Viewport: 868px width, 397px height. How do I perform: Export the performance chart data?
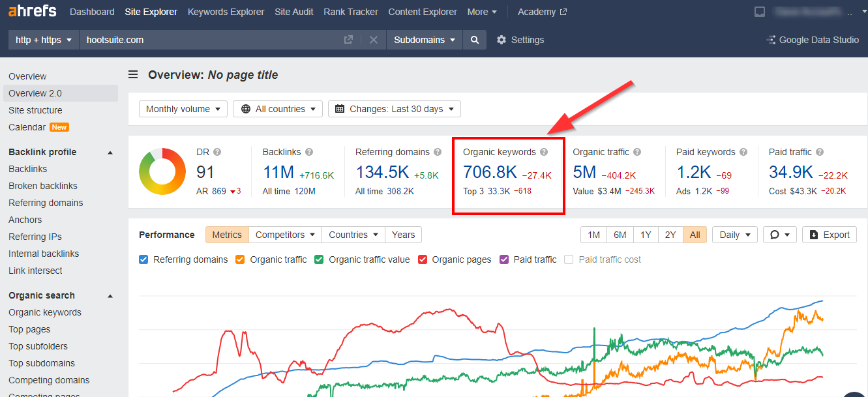point(830,235)
